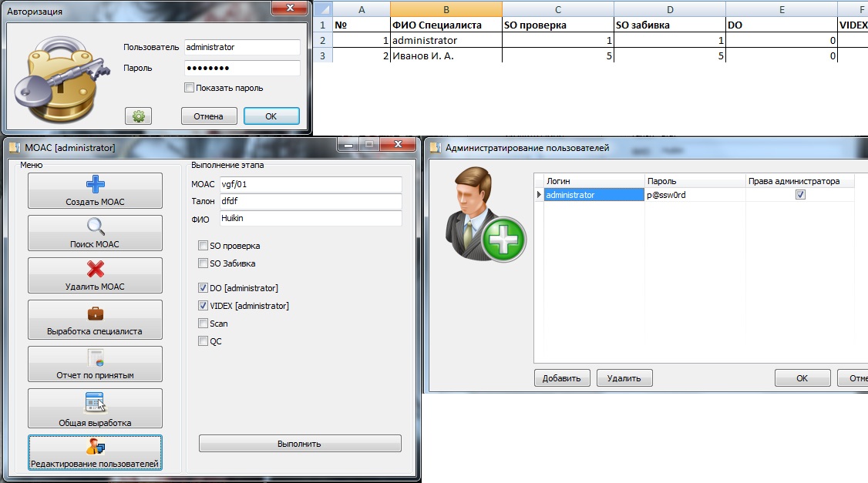Select spreadsheet column C header

[x=558, y=9]
